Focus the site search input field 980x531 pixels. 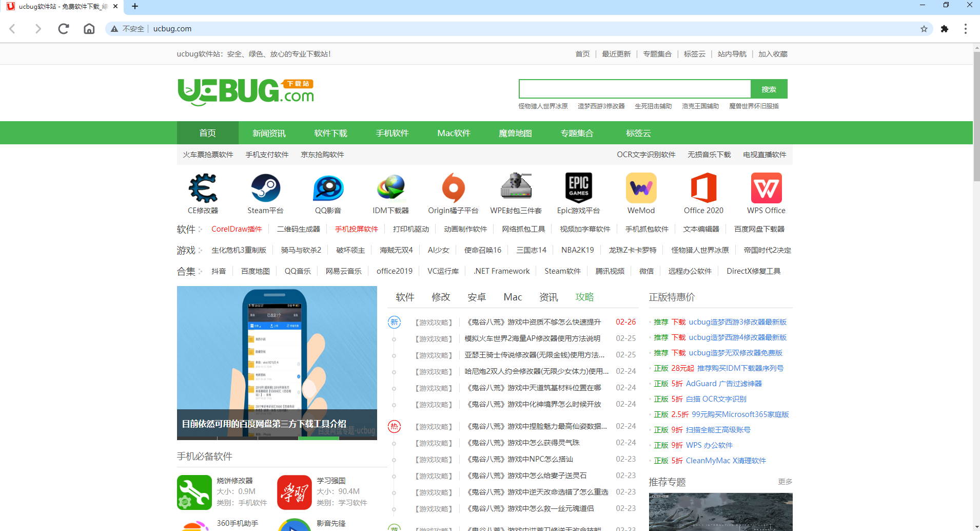635,89
